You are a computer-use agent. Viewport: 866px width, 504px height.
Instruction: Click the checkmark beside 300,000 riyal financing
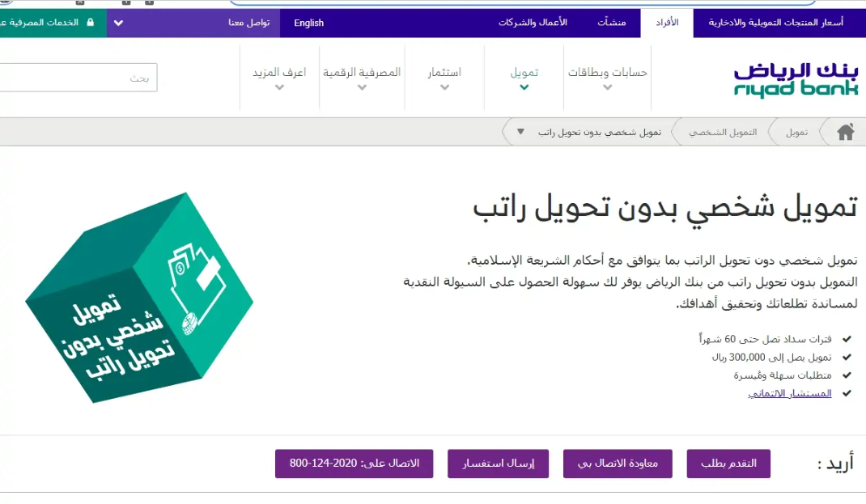847,356
